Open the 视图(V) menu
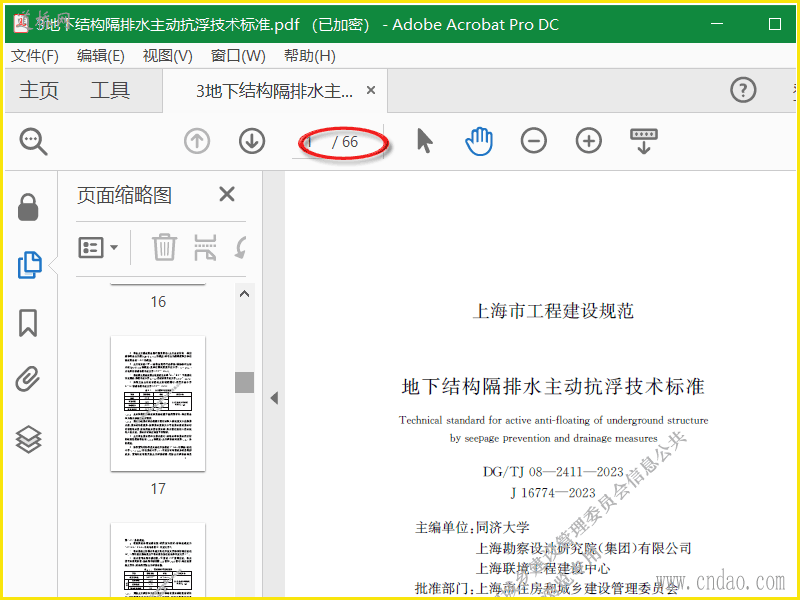Viewport: 800px width, 600px height. [x=167, y=56]
